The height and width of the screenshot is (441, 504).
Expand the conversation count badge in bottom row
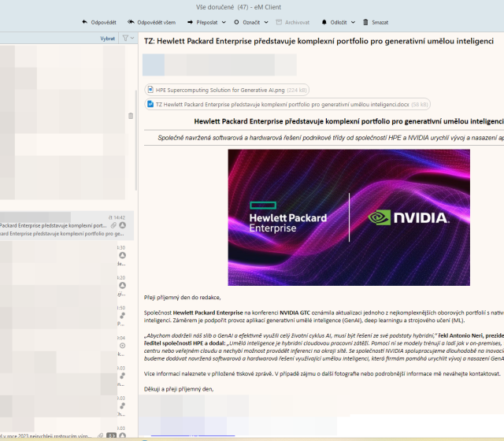111,435
